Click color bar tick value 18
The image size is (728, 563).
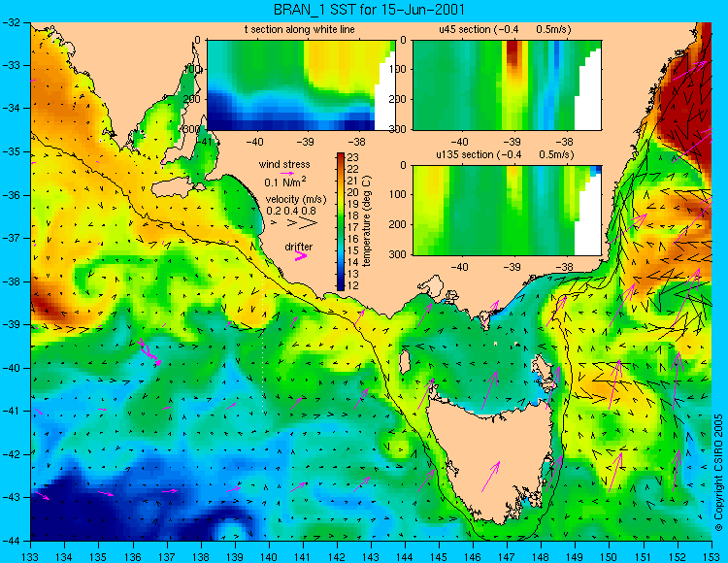pyautogui.click(x=352, y=215)
